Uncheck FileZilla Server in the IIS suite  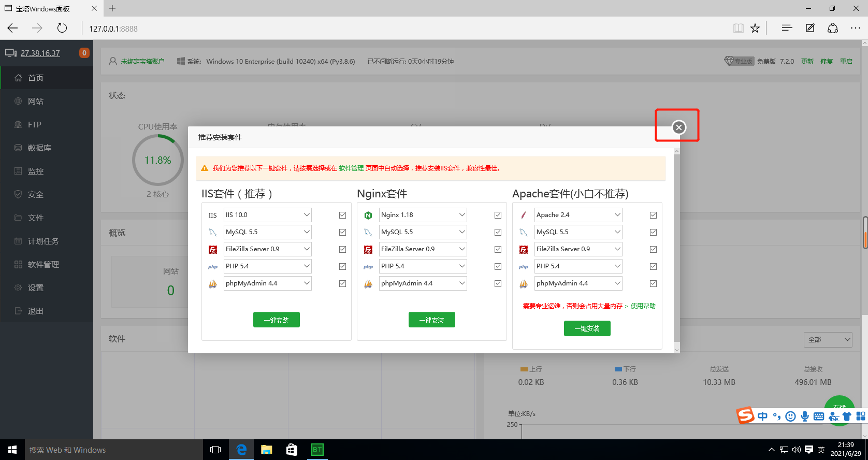tap(342, 249)
